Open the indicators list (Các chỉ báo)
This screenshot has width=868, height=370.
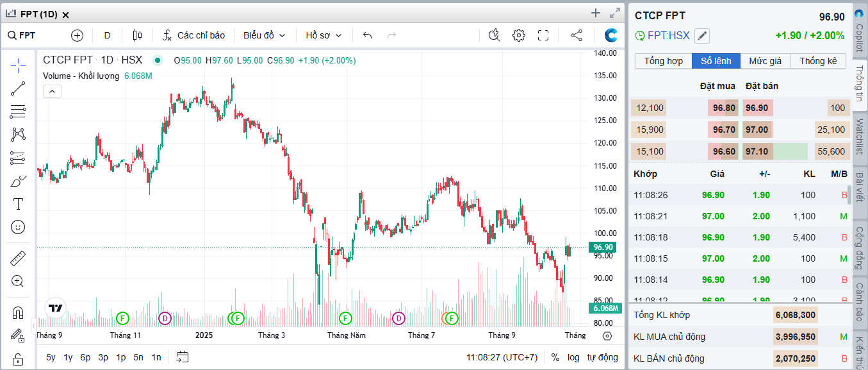193,35
